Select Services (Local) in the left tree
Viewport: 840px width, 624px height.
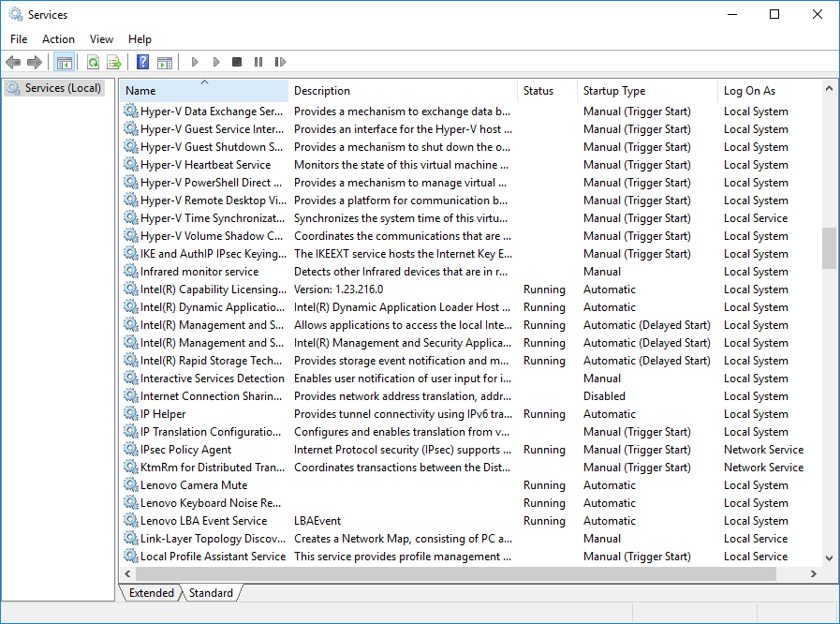click(63, 88)
